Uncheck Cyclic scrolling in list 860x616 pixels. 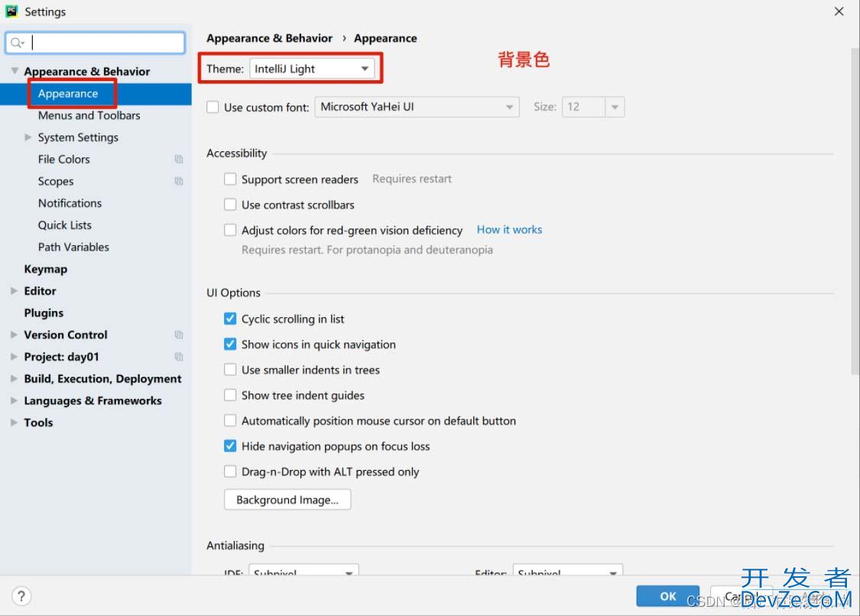pyautogui.click(x=230, y=319)
